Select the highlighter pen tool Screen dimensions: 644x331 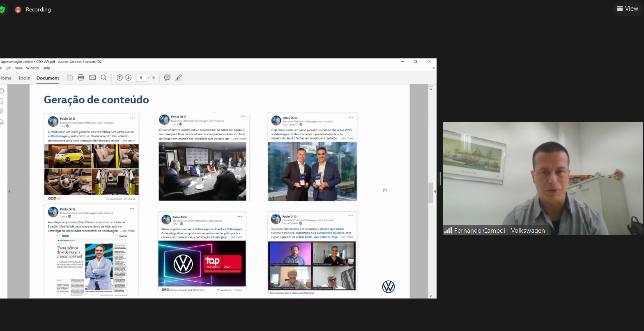coord(179,78)
